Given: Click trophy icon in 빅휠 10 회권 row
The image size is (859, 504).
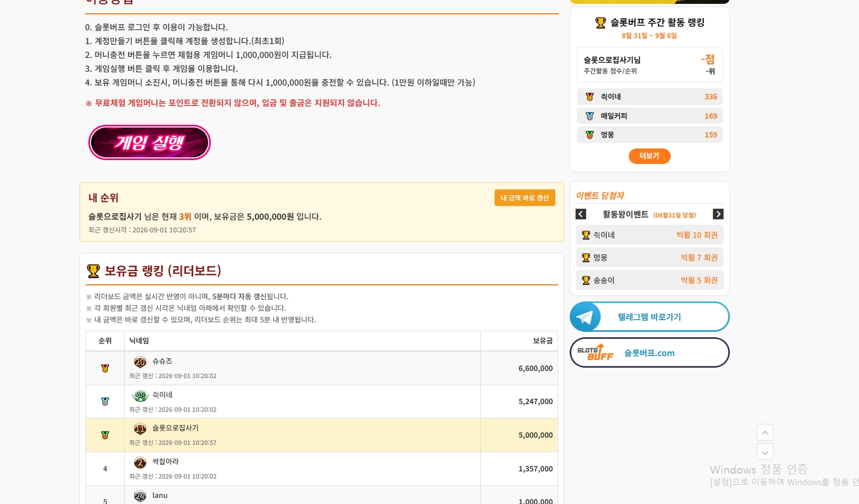Looking at the screenshot, I should point(586,235).
